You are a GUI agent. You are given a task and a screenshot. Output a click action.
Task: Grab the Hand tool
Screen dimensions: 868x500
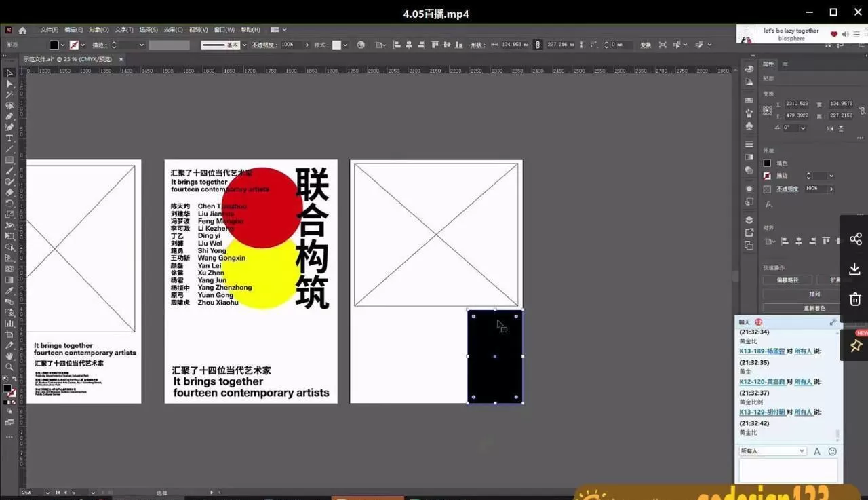tap(9, 357)
